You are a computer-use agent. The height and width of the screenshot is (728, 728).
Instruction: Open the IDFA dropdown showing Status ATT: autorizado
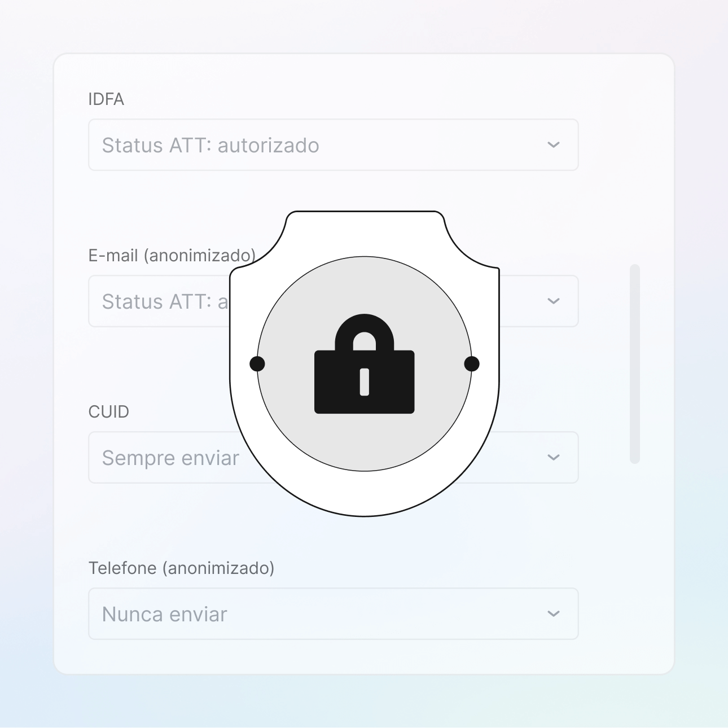tap(334, 144)
